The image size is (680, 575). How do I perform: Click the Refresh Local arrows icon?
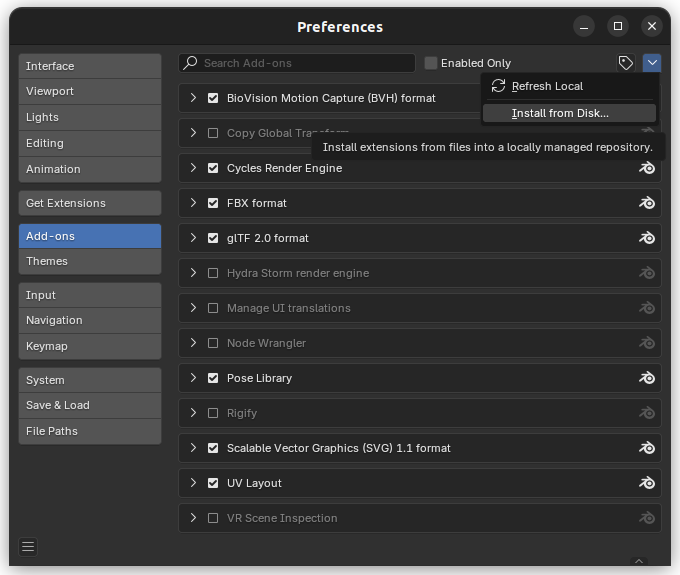[x=498, y=86]
